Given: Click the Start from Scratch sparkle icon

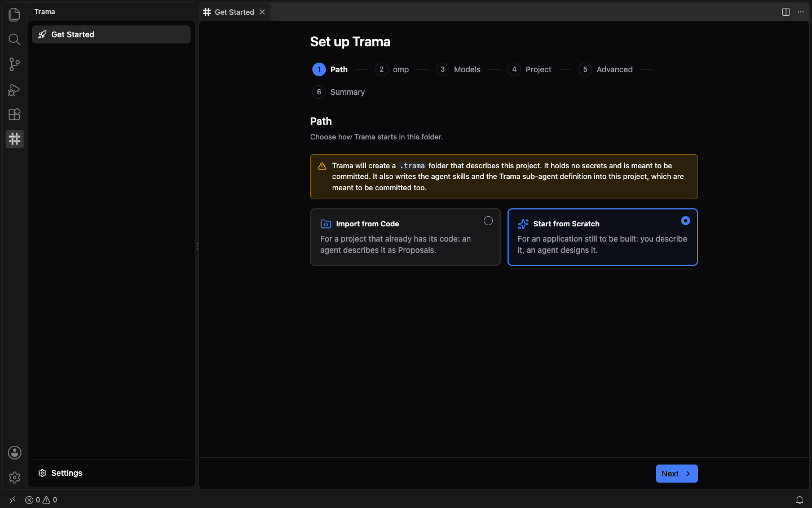Looking at the screenshot, I should pyautogui.click(x=523, y=224).
